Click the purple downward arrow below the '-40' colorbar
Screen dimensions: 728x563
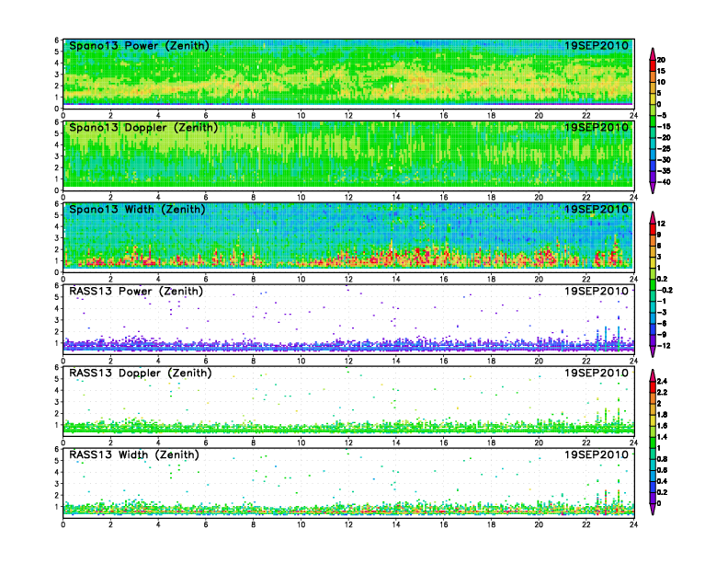pyautogui.click(x=653, y=188)
